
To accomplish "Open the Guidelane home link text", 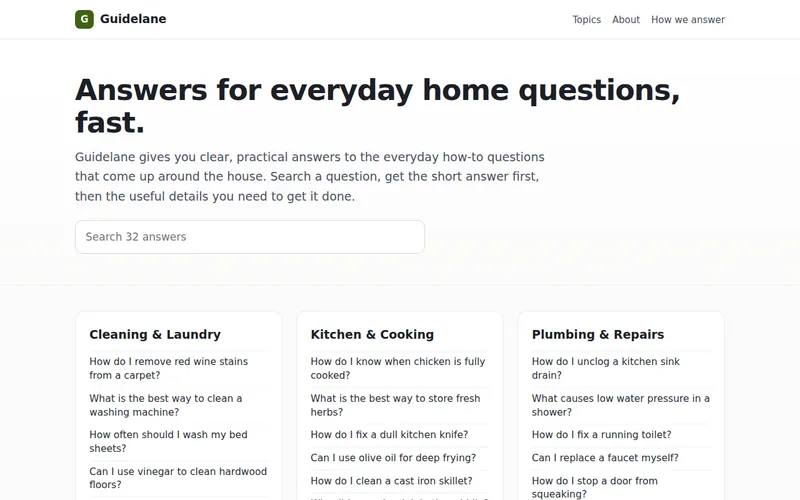I will 133,19.
